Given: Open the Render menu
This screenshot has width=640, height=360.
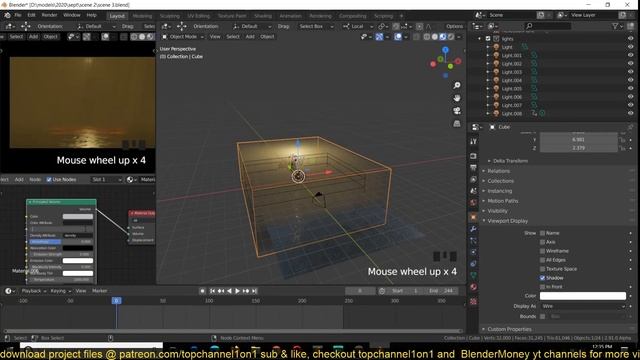Looking at the screenshot, I should click(49, 15).
